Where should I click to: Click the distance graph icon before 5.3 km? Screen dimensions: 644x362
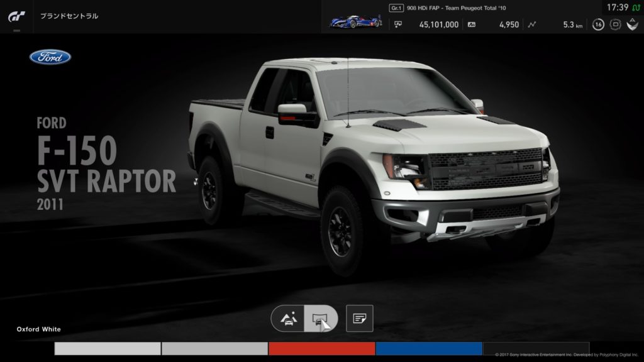coord(532,25)
